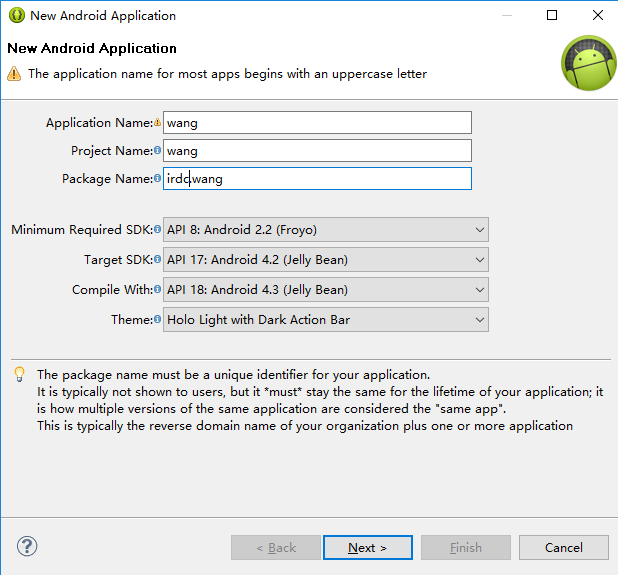
Task: Click the Android robot logo
Action: [589, 63]
